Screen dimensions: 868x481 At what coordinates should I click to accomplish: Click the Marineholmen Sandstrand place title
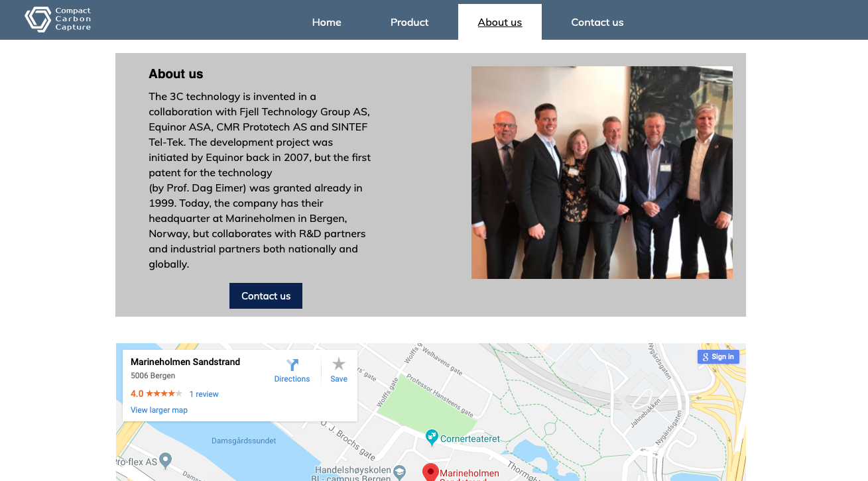click(x=185, y=362)
